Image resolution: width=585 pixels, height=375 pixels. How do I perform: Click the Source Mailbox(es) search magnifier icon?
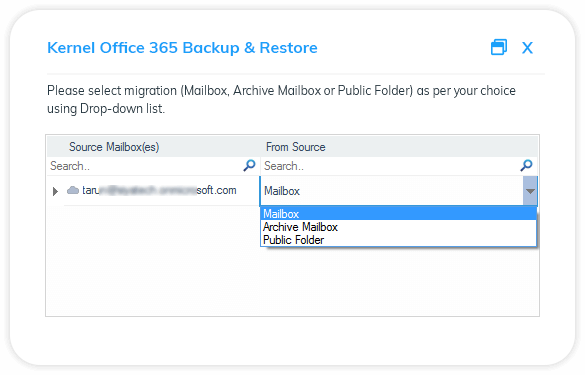[249, 165]
